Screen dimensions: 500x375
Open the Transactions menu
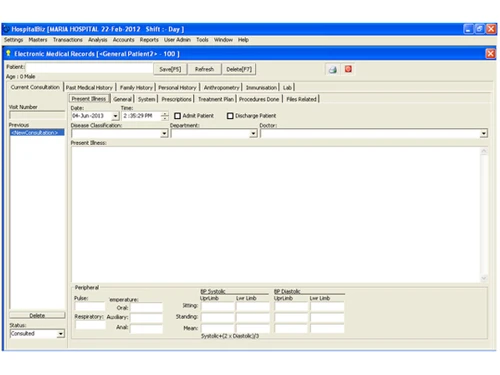[x=68, y=40]
